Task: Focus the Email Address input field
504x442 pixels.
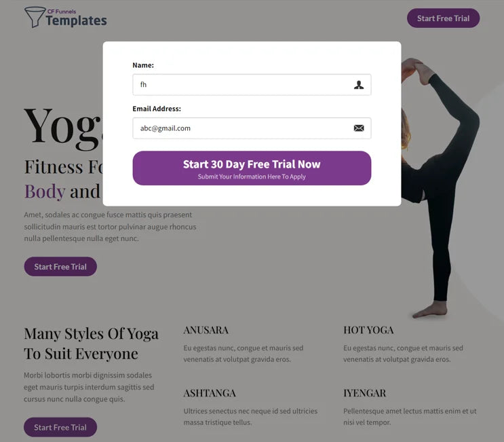Action: coord(252,128)
